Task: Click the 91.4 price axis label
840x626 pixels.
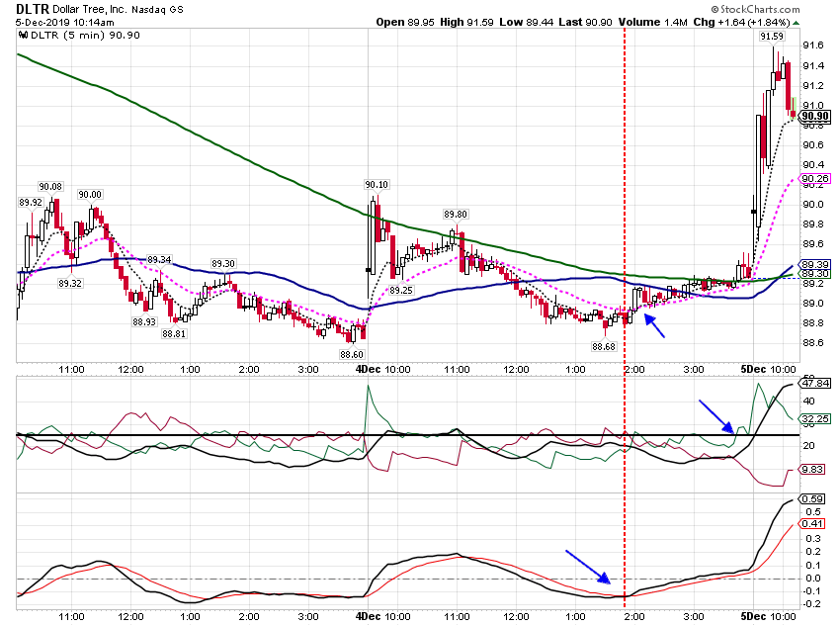Action: click(812, 66)
